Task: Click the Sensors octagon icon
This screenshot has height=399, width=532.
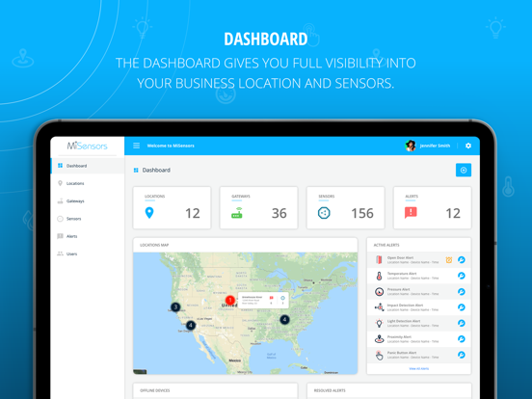Action: (x=324, y=213)
